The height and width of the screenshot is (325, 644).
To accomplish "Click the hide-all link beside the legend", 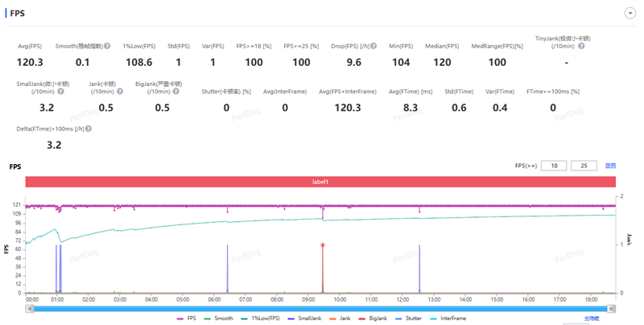I will click(x=592, y=319).
